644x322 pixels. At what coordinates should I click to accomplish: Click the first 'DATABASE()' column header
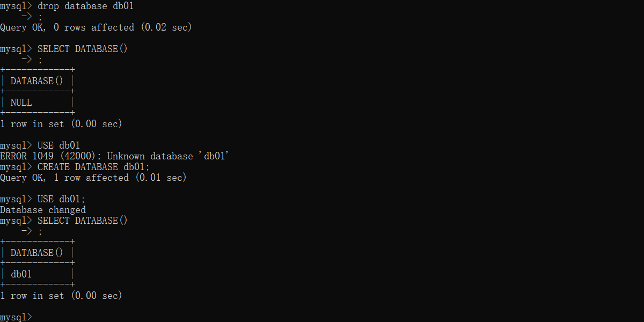[x=37, y=81]
